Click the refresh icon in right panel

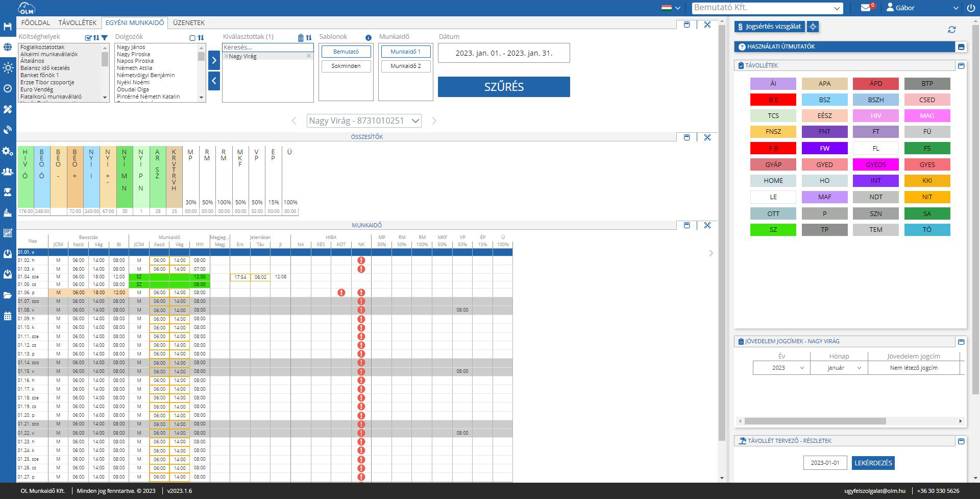(x=951, y=30)
